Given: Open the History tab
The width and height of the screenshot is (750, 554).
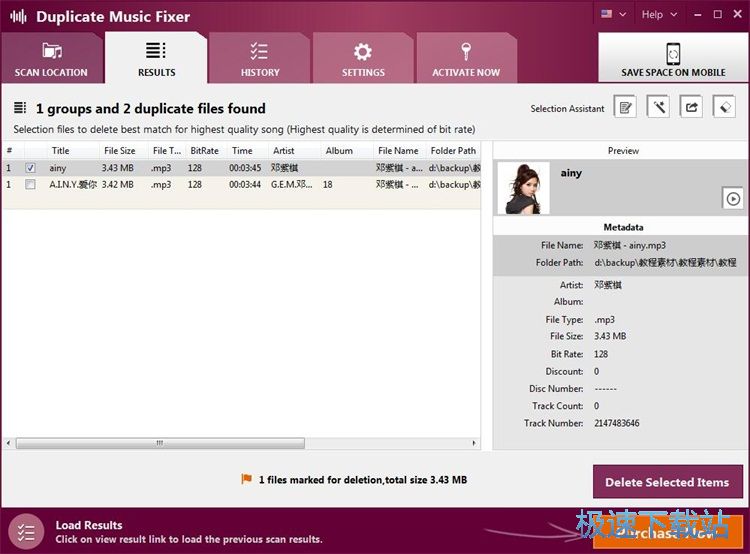Looking at the screenshot, I should pyautogui.click(x=260, y=58).
